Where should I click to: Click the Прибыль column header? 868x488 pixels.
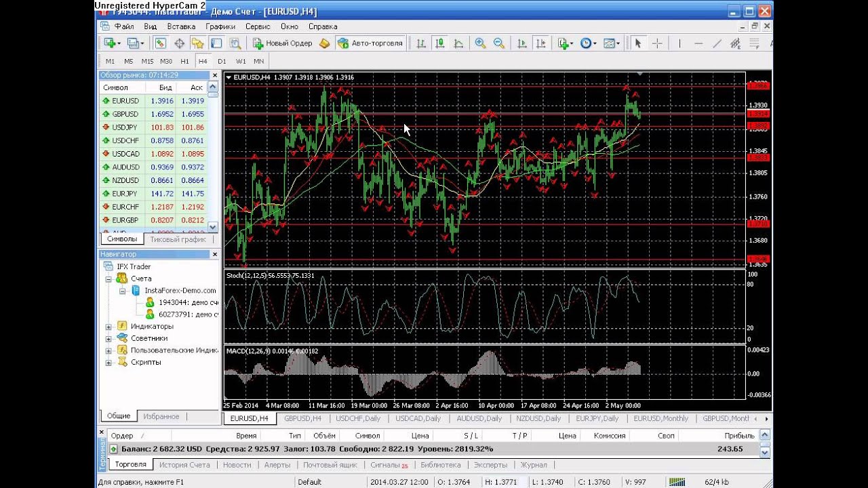click(739, 436)
